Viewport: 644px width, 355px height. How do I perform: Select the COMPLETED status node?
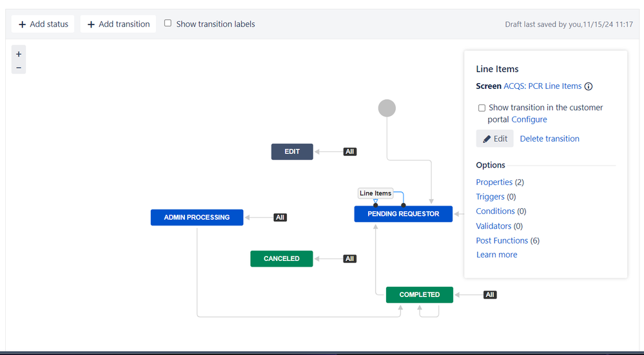[x=419, y=294]
